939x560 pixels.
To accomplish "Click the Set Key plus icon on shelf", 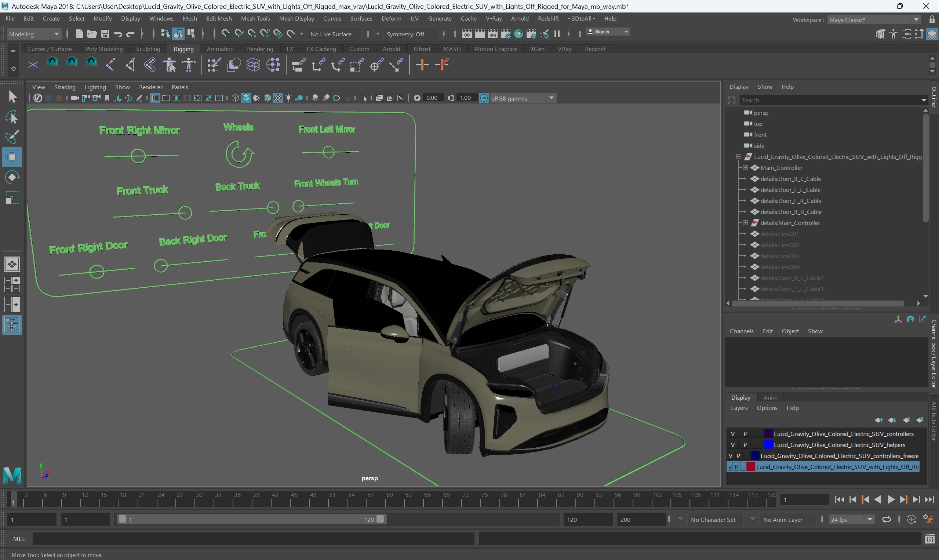I will point(422,65).
